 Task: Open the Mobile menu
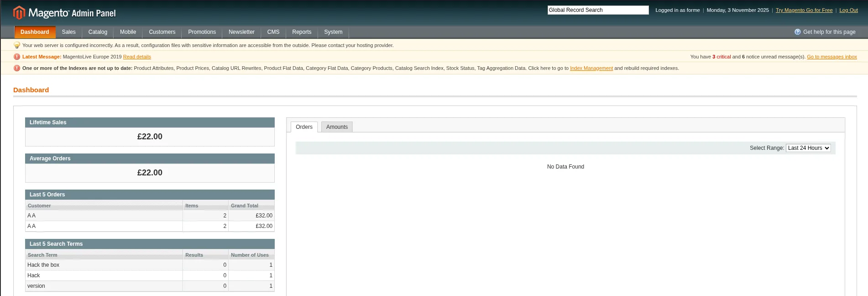click(x=128, y=32)
